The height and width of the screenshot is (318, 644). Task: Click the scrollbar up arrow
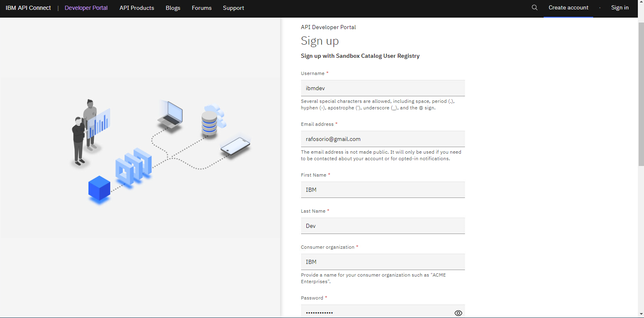(641, 2)
